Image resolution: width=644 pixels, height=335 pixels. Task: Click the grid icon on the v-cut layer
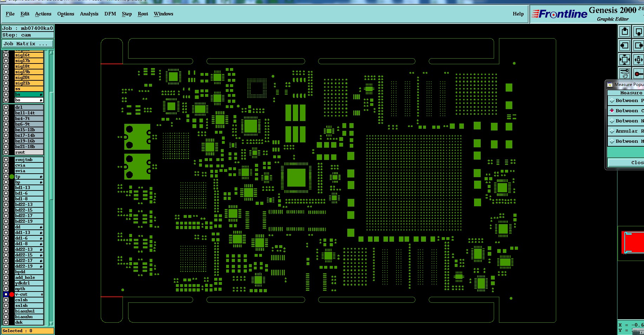[42, 295]
